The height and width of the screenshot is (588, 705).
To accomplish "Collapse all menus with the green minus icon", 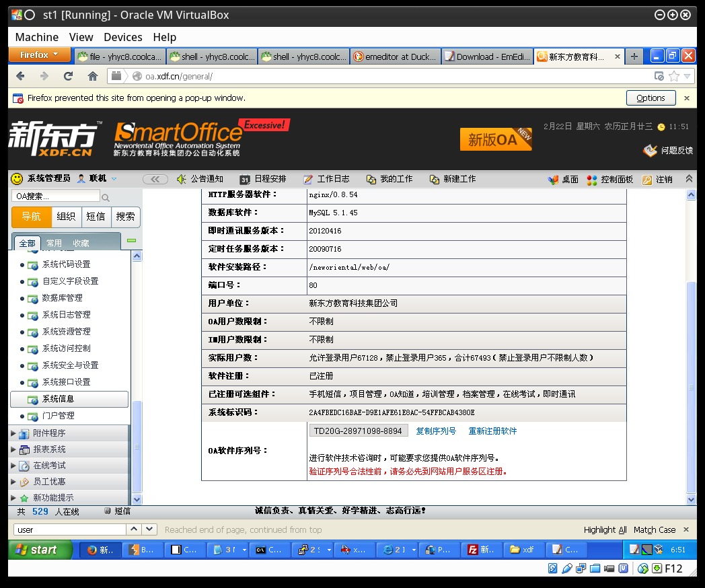I will pyautogui.click(x=131, y=240).
